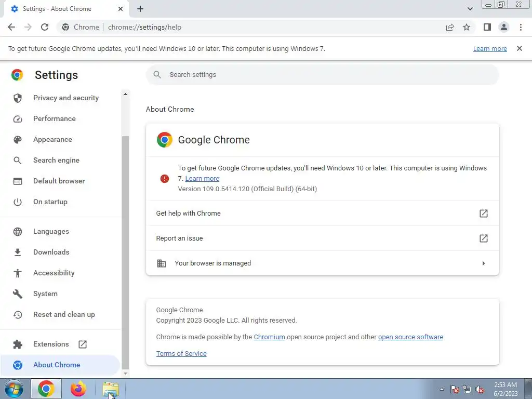The width and height of the screenshot is (532, 399).
Task: Open File Explorer from the taskbar
Action: tap(111, 389)
